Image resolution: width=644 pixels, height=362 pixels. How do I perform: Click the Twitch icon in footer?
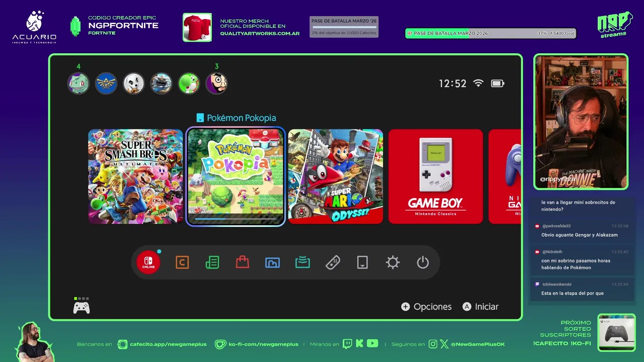tap(347, 344)
